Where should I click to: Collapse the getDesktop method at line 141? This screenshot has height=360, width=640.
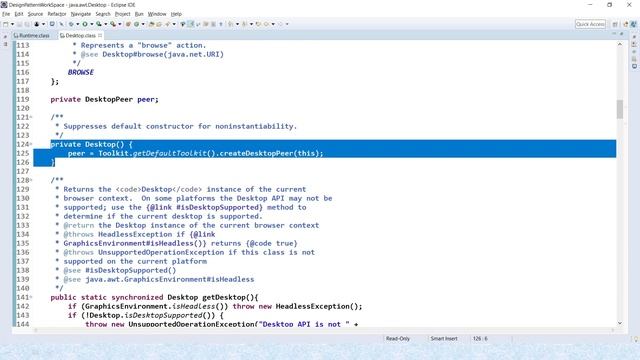click(x=31, y=298)
